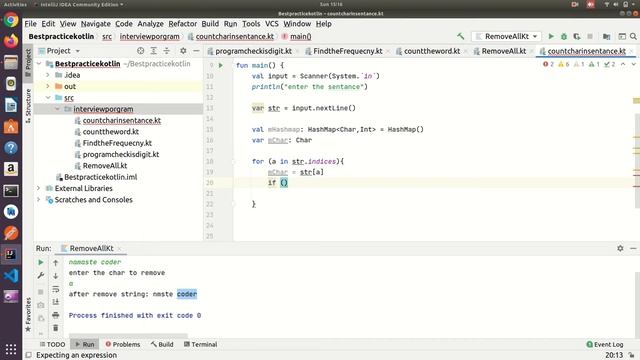This screenshot has width=640, height=360.
Task: Toggle soft-wrap icon in Run console
Action: (x=56, y=289)
